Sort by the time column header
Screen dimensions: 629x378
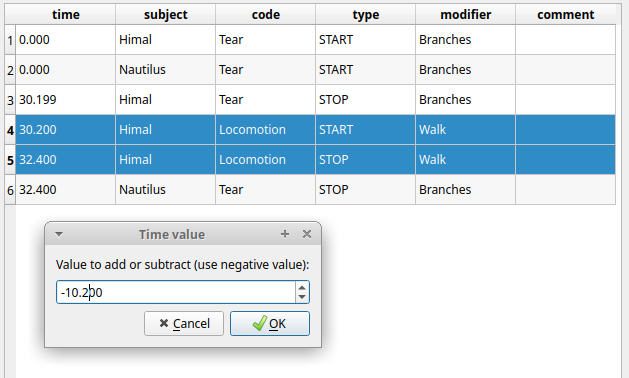65,14
